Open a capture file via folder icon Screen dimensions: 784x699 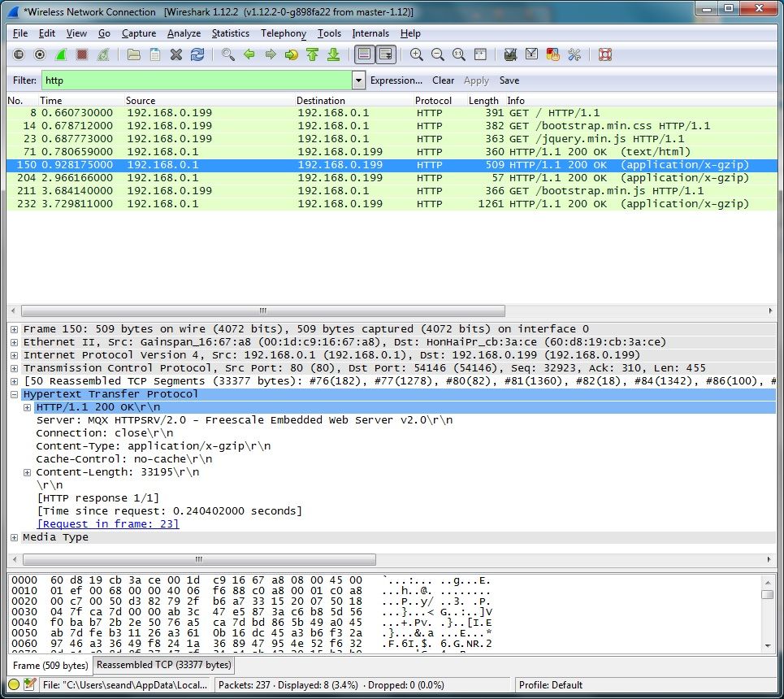coord(133,54)
